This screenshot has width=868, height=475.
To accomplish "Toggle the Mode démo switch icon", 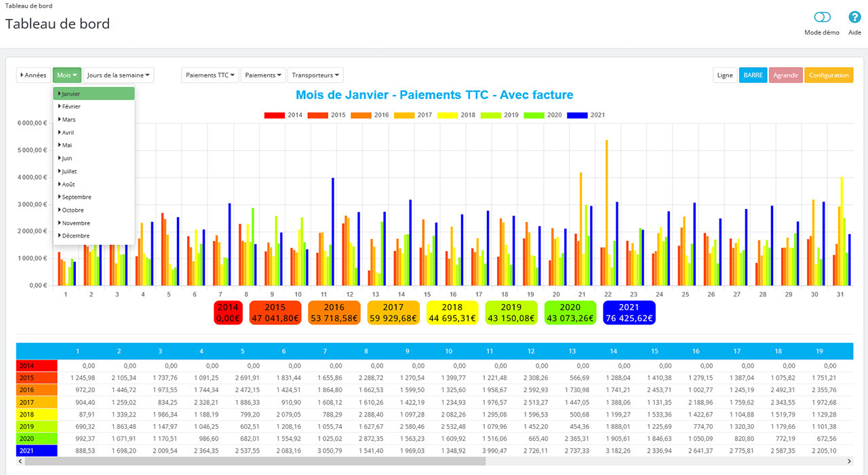I will coord(822,18).
